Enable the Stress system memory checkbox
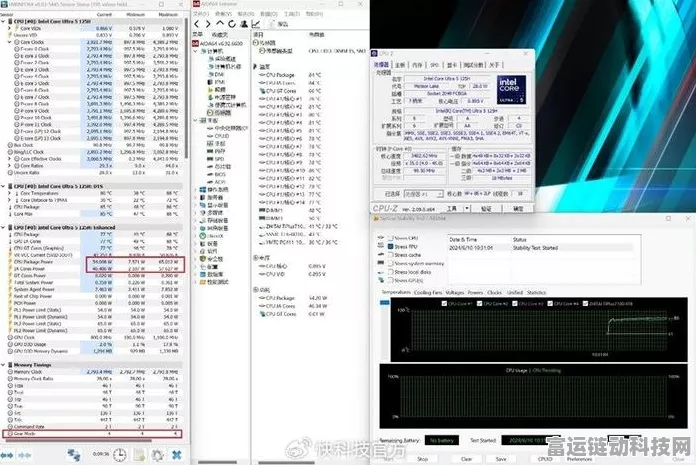Viewport: 696px width, 465px height. (391, 263)
